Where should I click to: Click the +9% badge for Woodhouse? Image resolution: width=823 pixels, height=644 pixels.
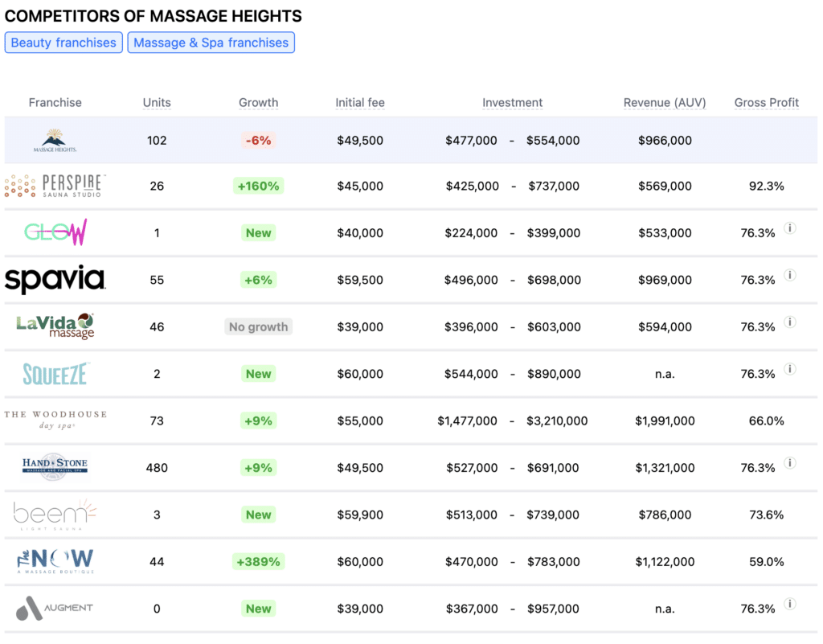tap(258, 420)
